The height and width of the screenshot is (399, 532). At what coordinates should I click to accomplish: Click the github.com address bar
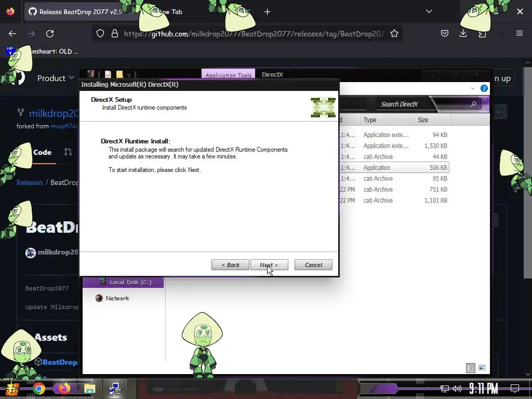[x=255, y=34]
